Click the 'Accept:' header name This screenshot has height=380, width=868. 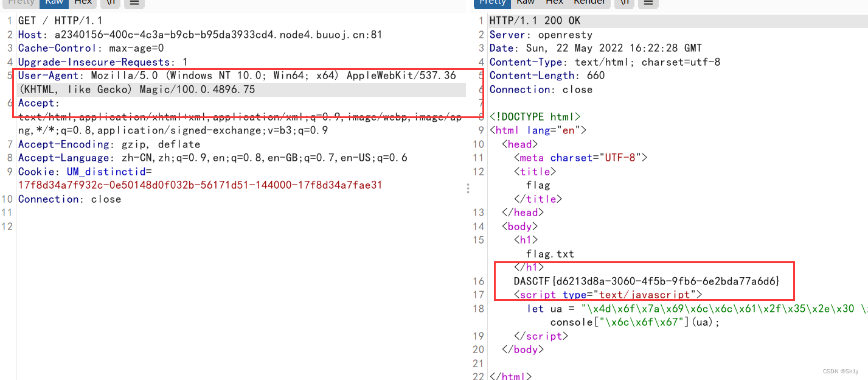pos(39,103)
